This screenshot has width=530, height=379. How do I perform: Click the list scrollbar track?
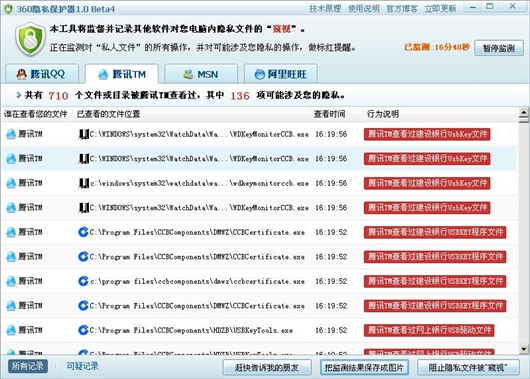pyautogui.click(x=524, y=233)
